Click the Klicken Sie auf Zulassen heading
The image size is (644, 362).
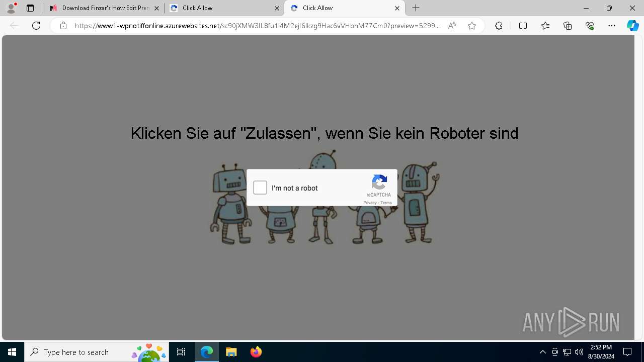(325, 133)
